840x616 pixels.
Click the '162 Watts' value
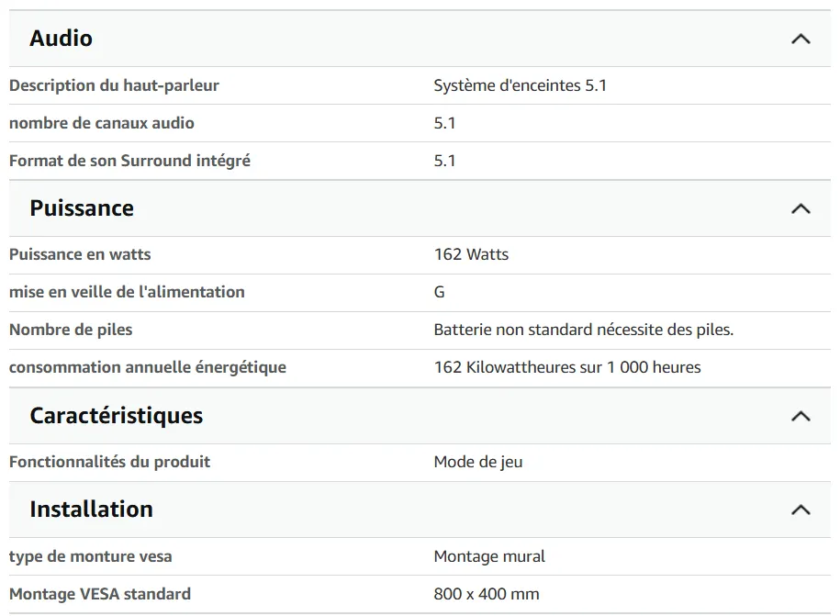[x=471, y=254]
